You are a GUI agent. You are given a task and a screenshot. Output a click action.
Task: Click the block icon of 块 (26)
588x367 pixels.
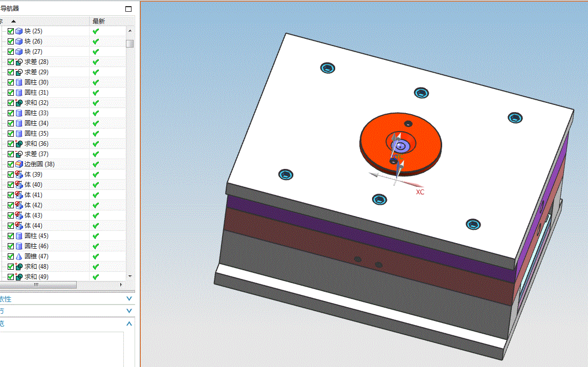click(19, 41)
